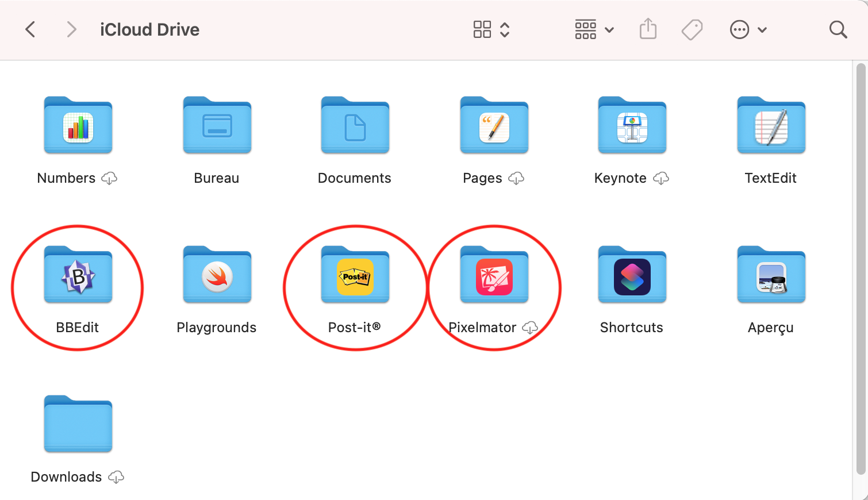The image size is (868, 500).
Task: Click the "Downloads" folder name
Action: click(x=66, y=477)
